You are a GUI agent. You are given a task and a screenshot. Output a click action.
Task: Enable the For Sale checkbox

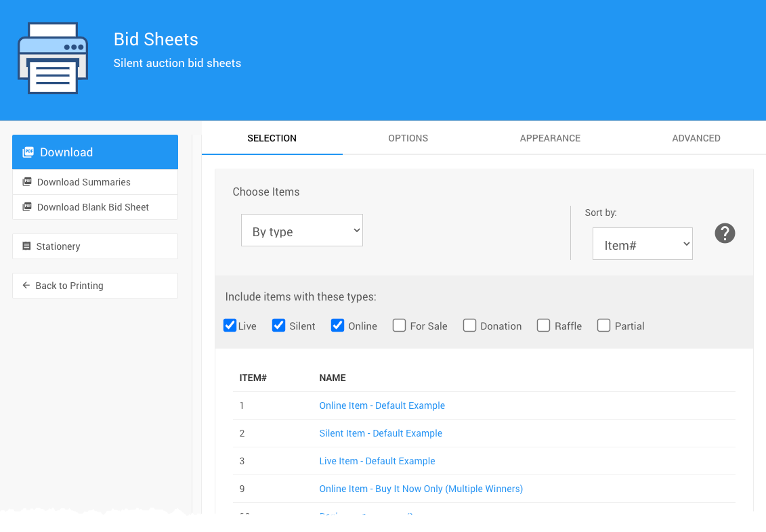400,326
